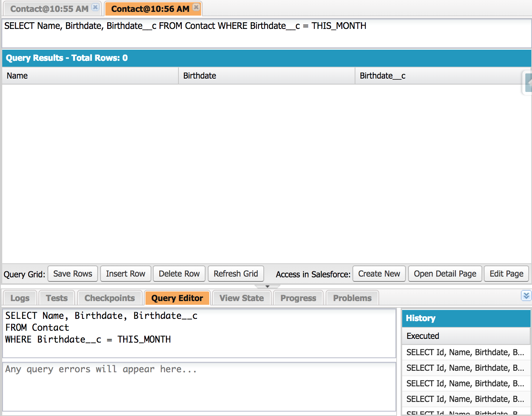Click the 'Access in Salesforce:' label
The width and height of the screenshot is (532, 416).
click(313, 274)
